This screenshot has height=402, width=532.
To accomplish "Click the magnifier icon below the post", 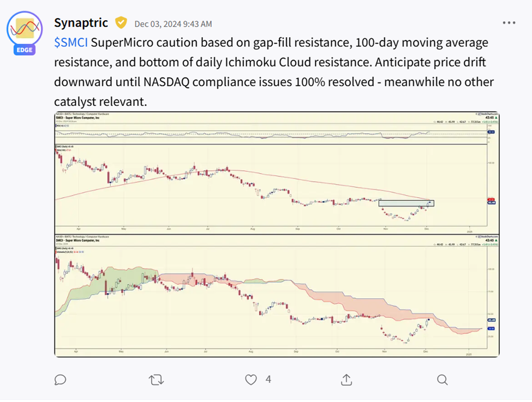I will pyautogui.click(x=442, y=379).
